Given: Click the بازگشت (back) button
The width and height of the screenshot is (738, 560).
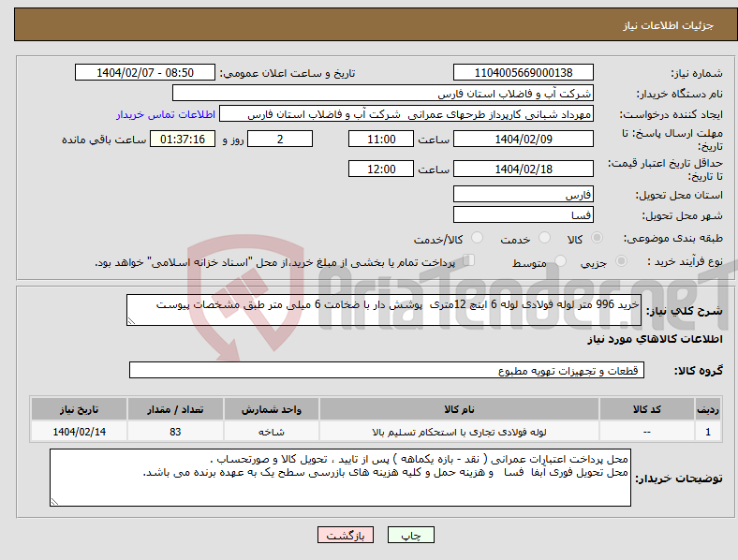Looking at the screenshot, I should (x=346, y=535).
